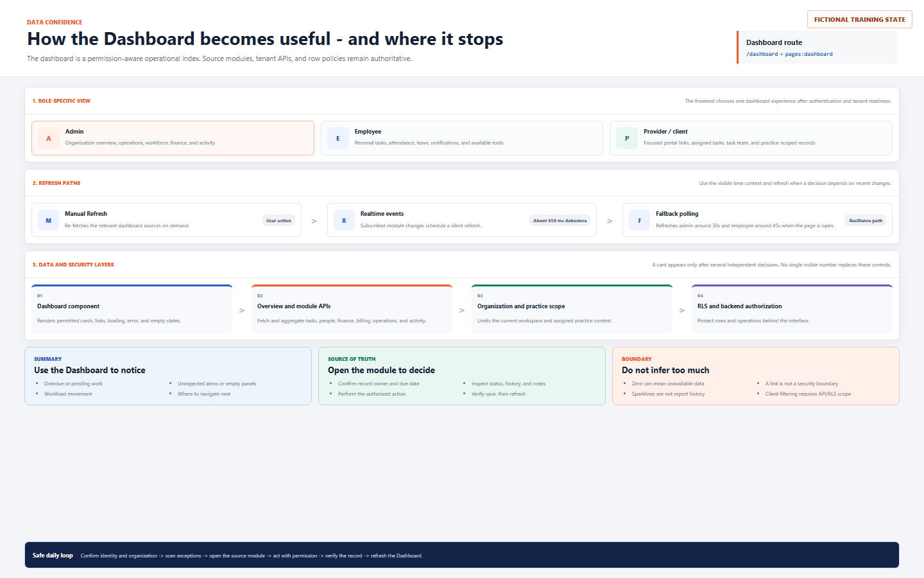Click the Fallback polling F icon

[x=639, y=220]
